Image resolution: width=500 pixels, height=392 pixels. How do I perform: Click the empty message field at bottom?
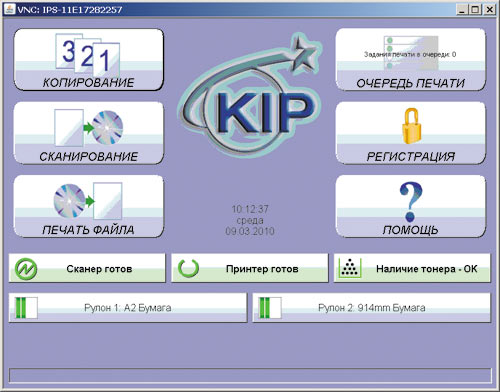pos(250,375)
